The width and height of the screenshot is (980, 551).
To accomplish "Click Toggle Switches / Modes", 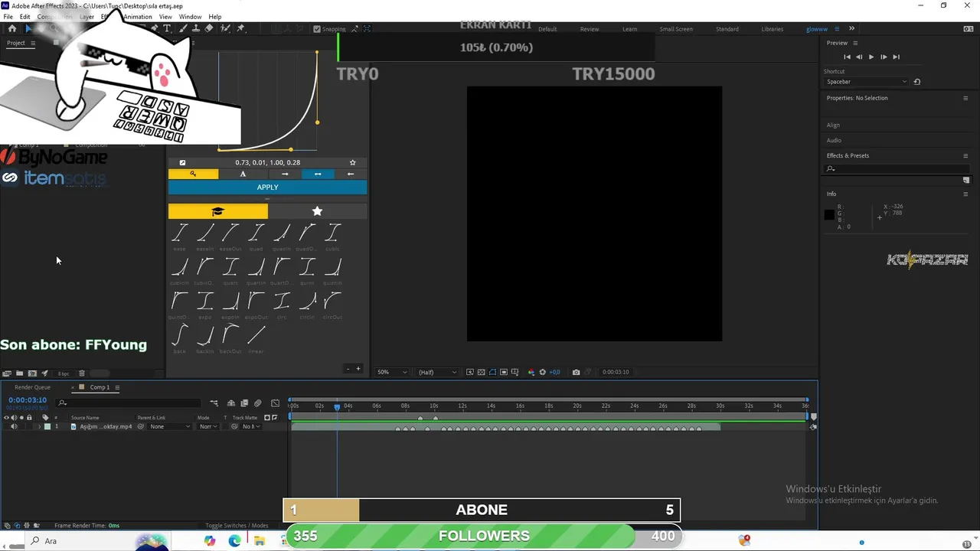I will point(237,526).
